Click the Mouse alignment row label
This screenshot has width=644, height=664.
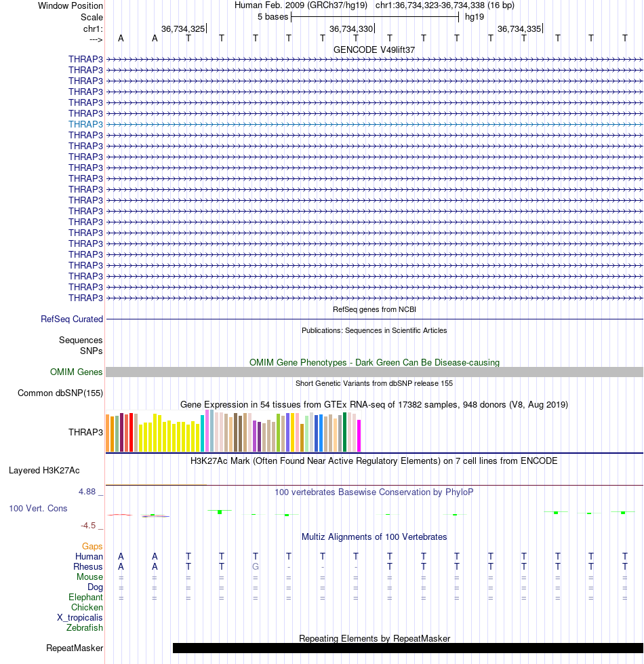click(89, 577)
